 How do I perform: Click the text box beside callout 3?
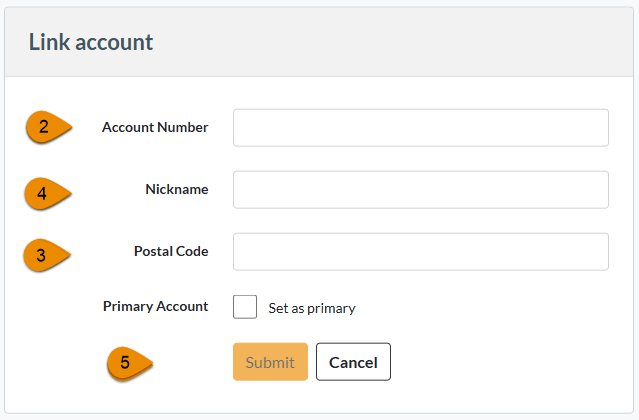(x=420, y=252)
